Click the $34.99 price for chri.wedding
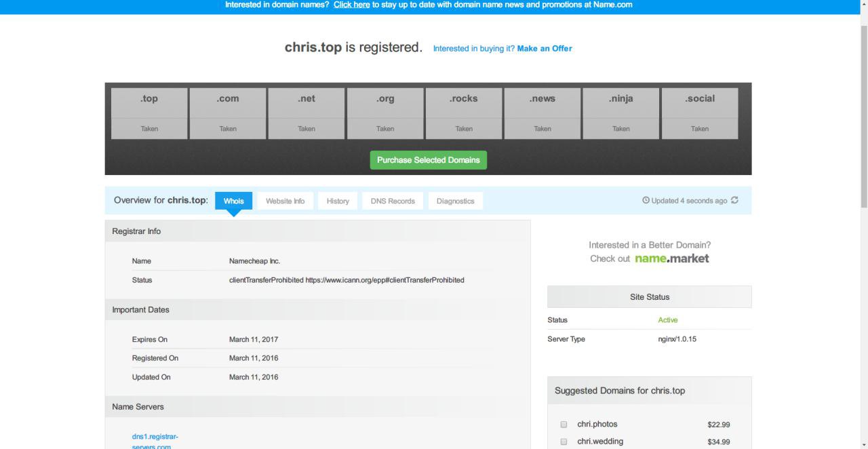The width and height of the screenshot is (868, 449). (719, 442)
